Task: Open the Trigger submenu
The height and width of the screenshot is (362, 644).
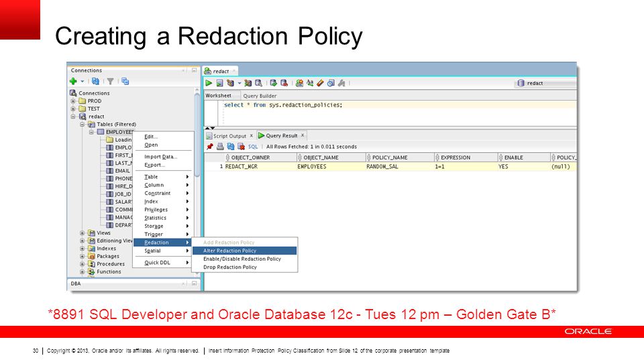Action: tap(163, 235)
